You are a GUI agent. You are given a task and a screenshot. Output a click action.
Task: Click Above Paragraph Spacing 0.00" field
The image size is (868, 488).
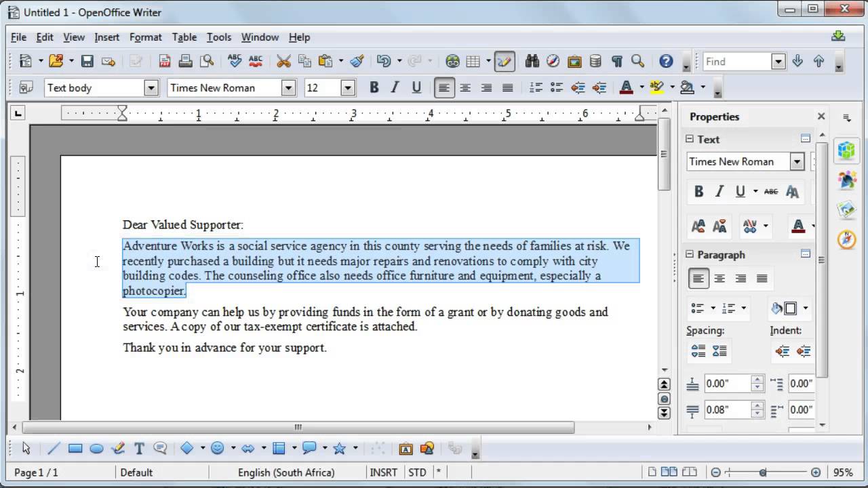727,384
